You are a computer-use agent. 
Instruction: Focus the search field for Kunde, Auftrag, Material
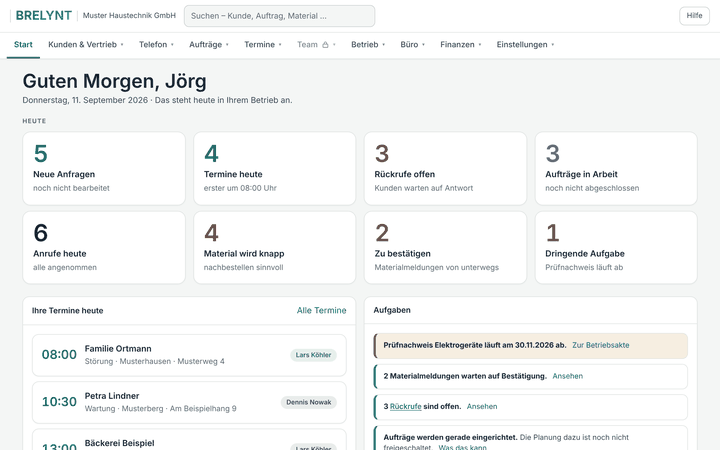coord(279,16)
